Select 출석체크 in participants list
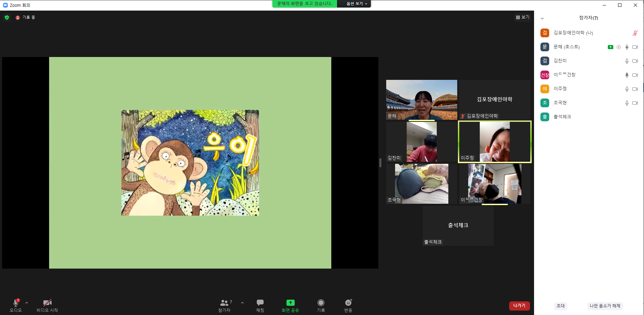The width and height of the screenshot is (644, 315). 589,117
